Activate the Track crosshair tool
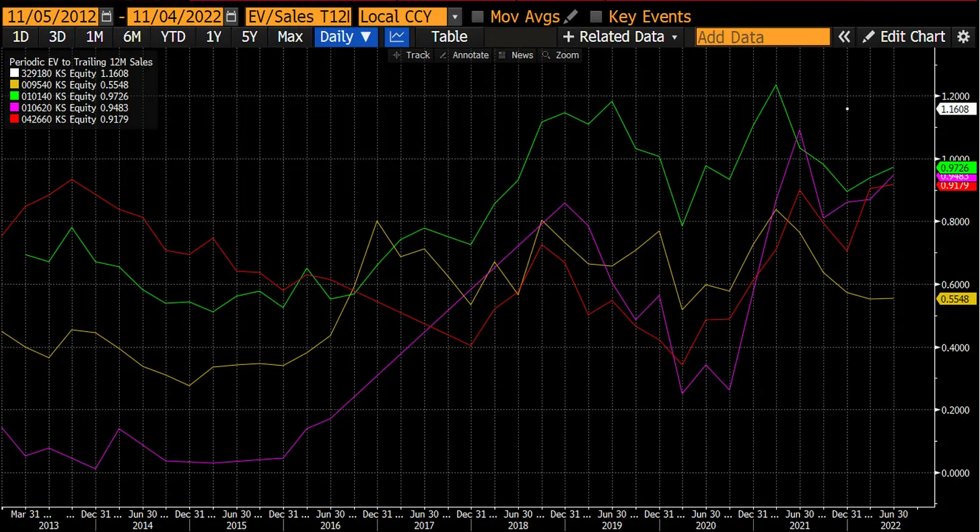The width and height of the screenshot is (980, 532). (411, 55)
